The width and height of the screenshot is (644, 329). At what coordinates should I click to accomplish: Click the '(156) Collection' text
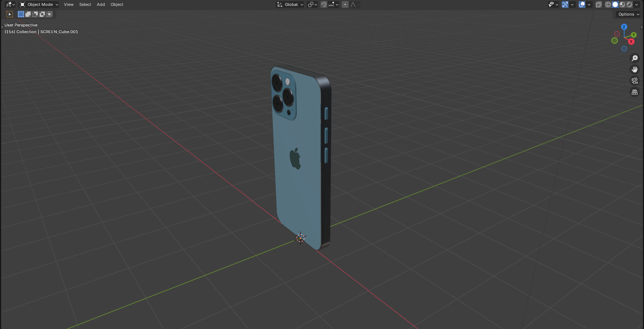click(x=21, y=32)
